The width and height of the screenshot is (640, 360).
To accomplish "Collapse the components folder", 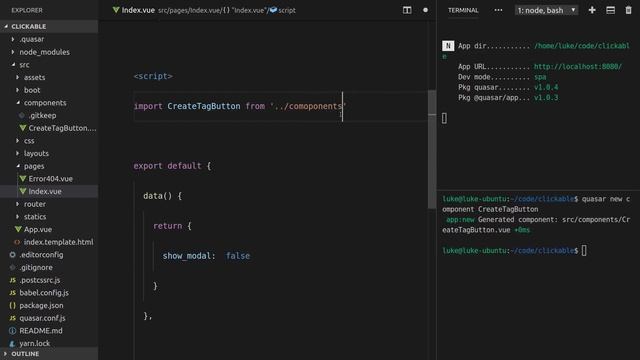I will [x=18, y=102].
